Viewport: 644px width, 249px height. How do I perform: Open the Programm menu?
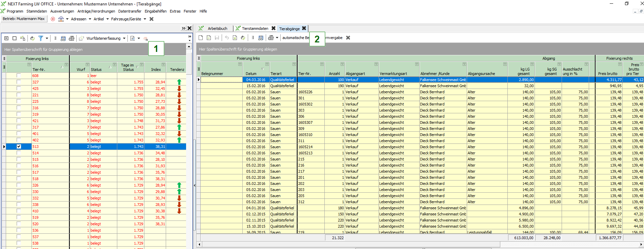pyautogui.click(x=15, y=11)
